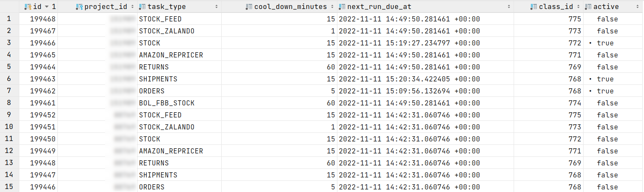Screen dimensions: 644x192
Task: Open sort arrows on task_type header
Action: point(217,7)
